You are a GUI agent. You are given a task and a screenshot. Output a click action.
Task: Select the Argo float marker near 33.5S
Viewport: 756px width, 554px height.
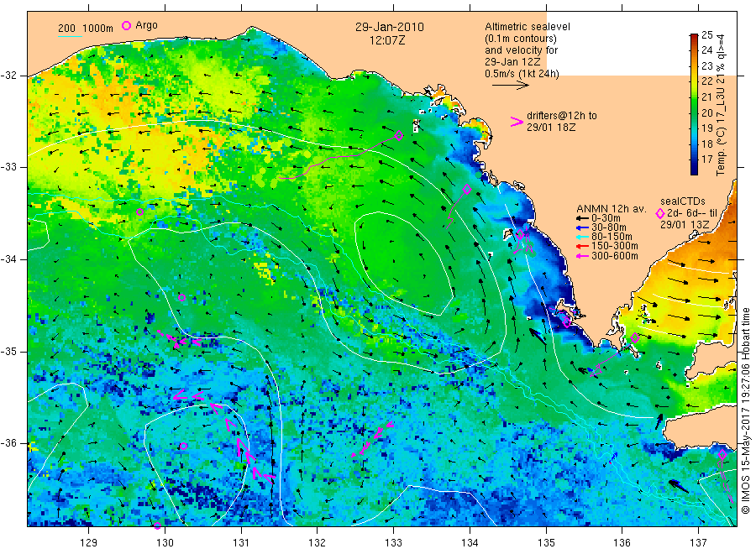click(x=139, y=212)
